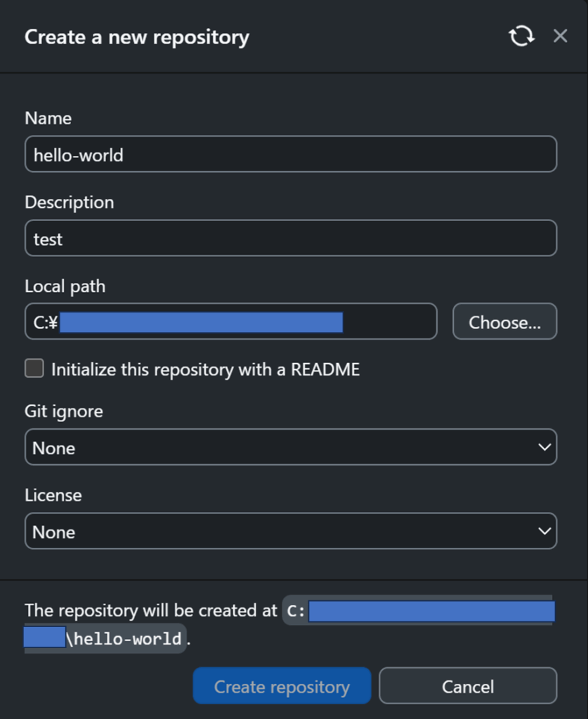Open the Git ignore combo box
The width and height of the screenshot is (588, 719).
291,447
